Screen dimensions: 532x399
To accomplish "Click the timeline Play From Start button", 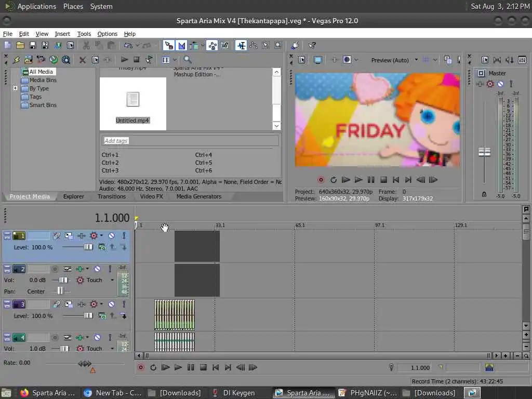I will click(165, 367).
